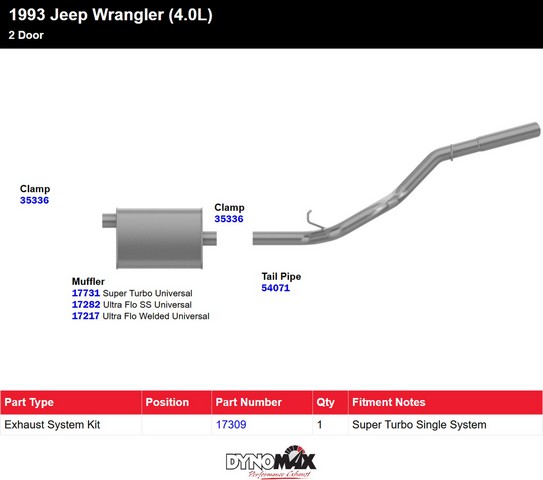The height and width of the screenshot is (480, 543).
Task: Click the muffler image in the diagram
Action: (x=159, y=238)
